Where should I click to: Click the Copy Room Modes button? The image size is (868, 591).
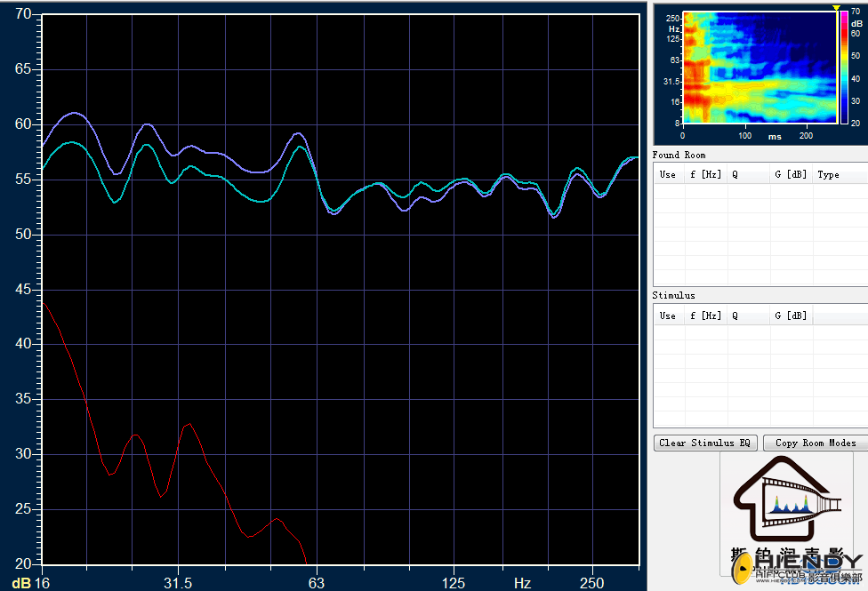pos(815,443)
